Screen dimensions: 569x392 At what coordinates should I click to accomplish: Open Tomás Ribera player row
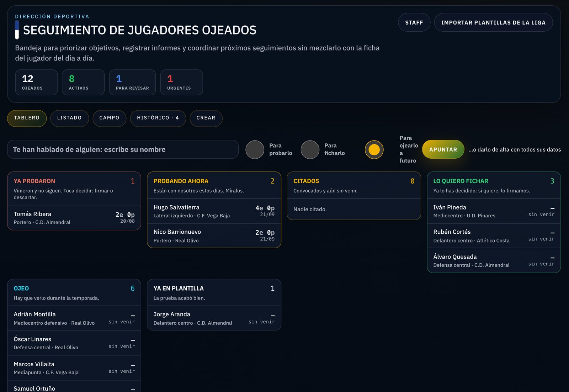[74, 218]
